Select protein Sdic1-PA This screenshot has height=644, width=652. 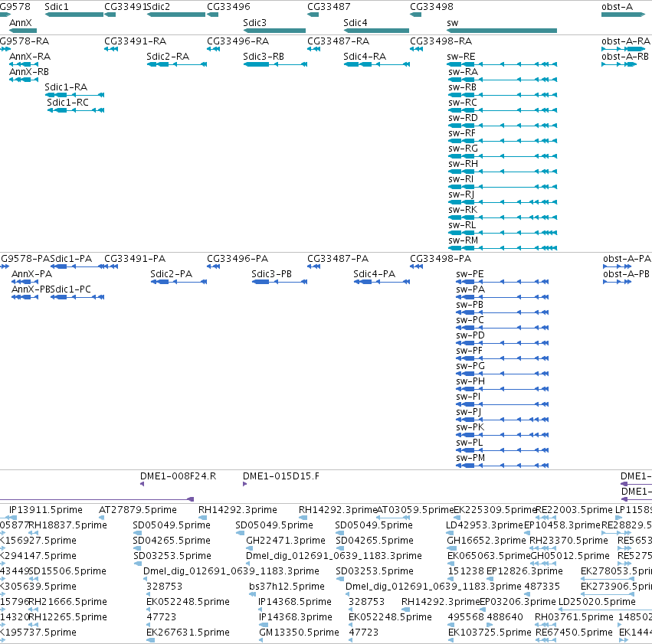tap(70, 258)
